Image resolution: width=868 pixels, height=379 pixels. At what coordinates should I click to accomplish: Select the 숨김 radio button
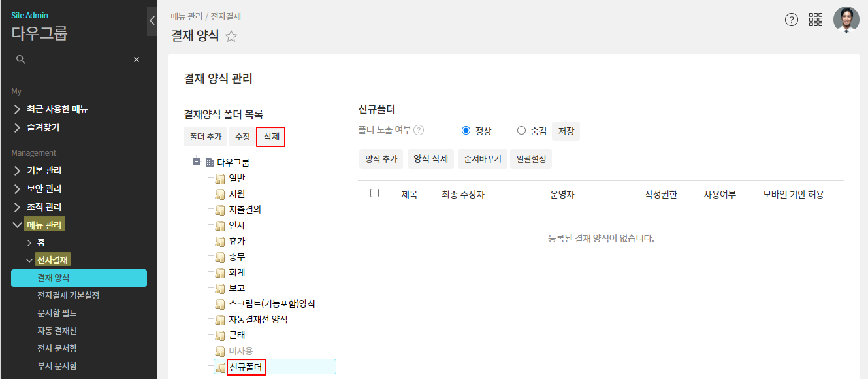coord(521,131)
